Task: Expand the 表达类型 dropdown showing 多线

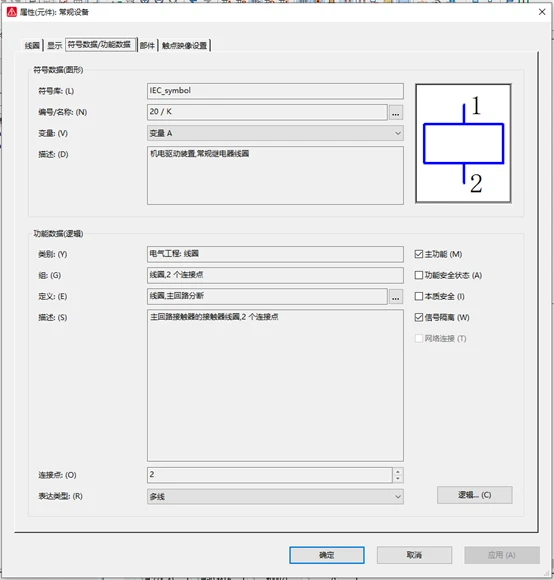Action: click(275, 496)
